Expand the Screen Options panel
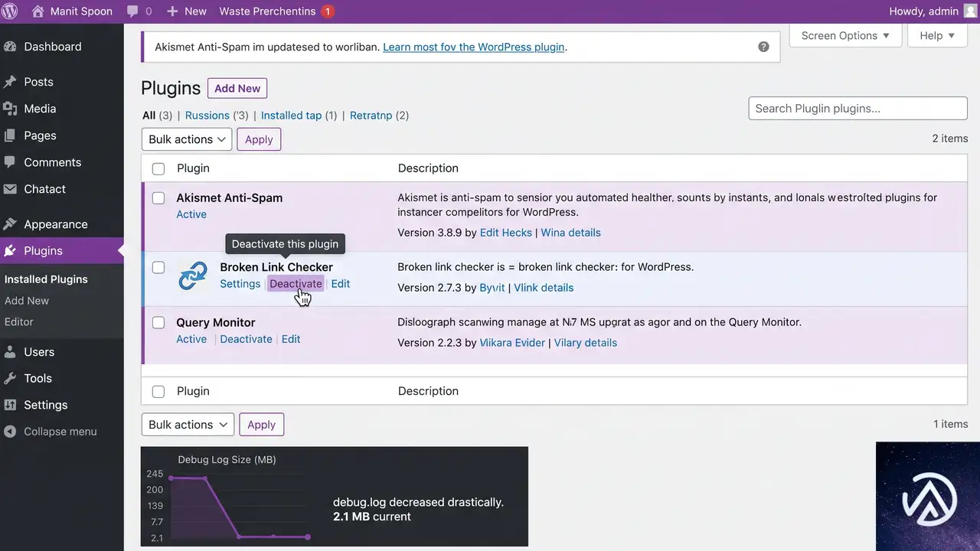 click(x=845, y=36)
